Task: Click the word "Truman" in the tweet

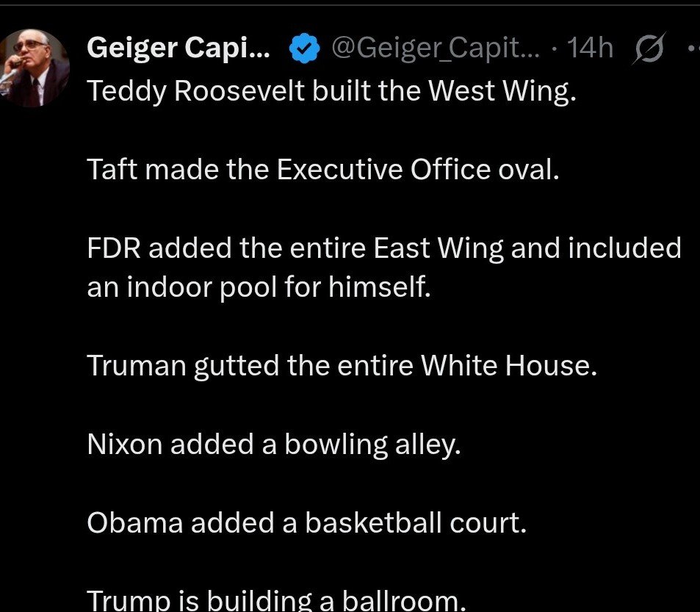Action: [x=137, y=365]
